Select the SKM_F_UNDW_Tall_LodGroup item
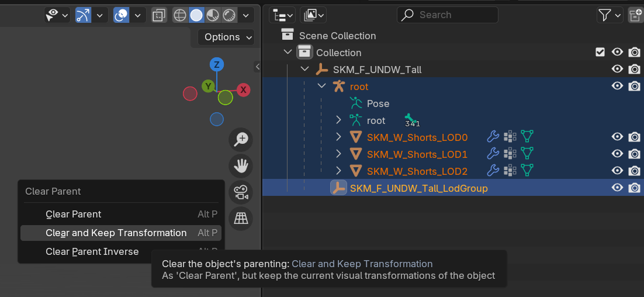644x297 pixels. click(418, 189)
